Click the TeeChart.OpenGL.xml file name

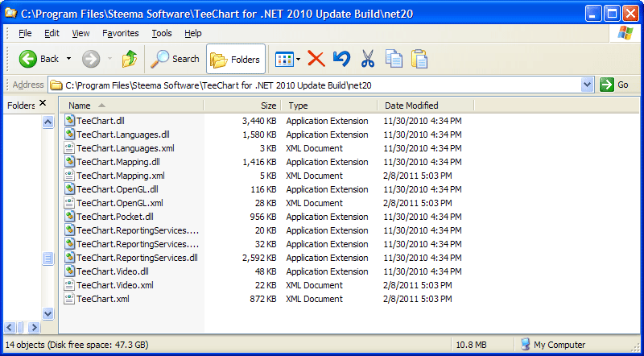tap(120, 203)
